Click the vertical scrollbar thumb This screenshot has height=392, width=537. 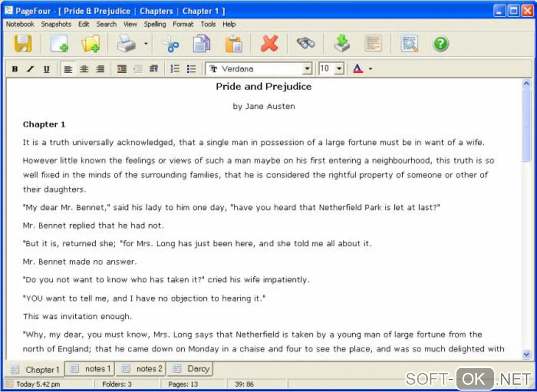[x=526, y=125]
